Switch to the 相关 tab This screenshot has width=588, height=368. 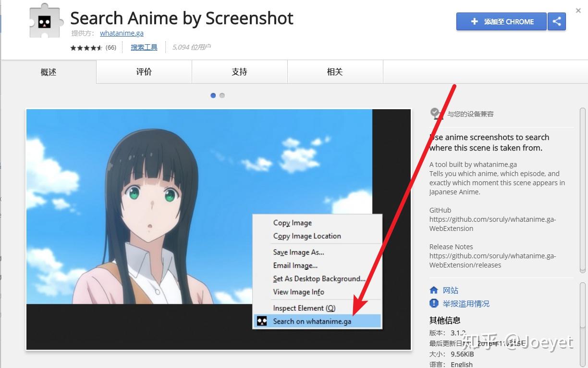point(335,72)
